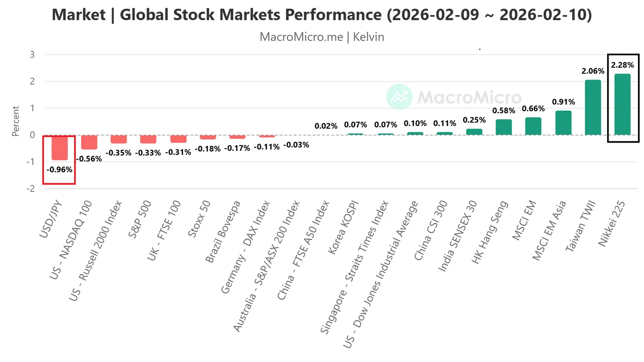Click the MSCI EM Asia bar
Screen dimensions: 644x362
pyautogui.click(x=563, y=123)
